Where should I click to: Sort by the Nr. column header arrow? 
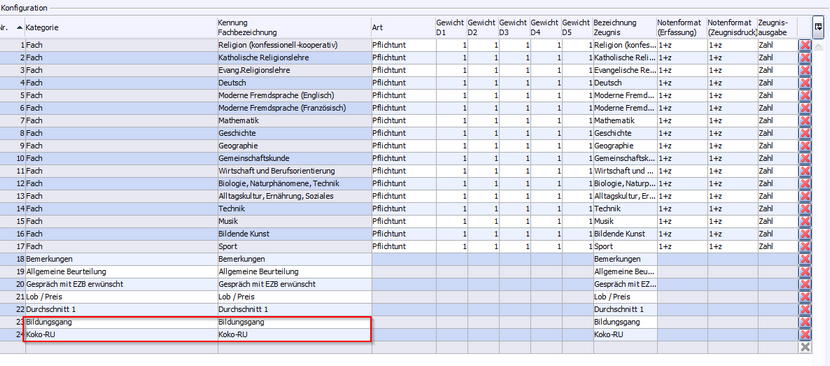click(20, 27)
